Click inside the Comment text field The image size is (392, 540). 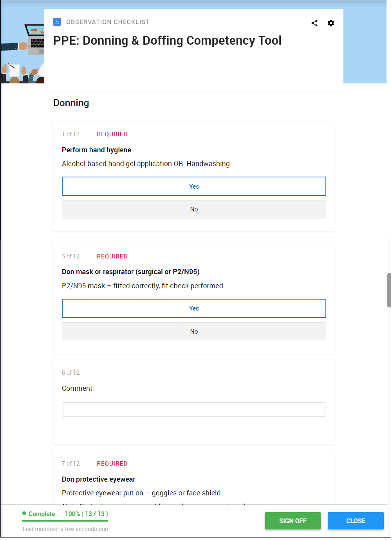(194, 409)
